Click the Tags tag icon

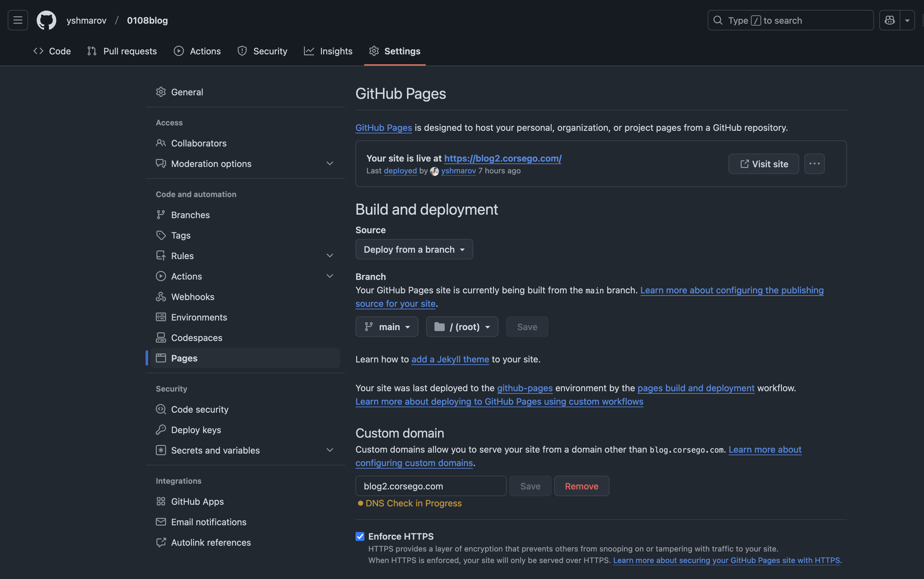161,235
